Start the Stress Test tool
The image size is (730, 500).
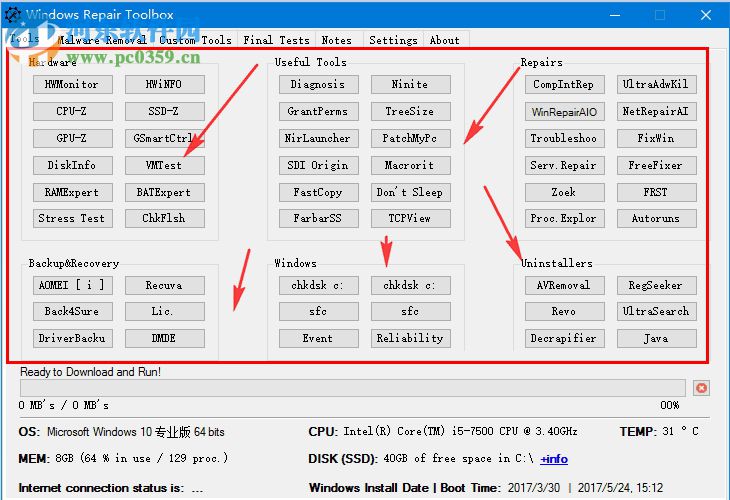(73, 218)
